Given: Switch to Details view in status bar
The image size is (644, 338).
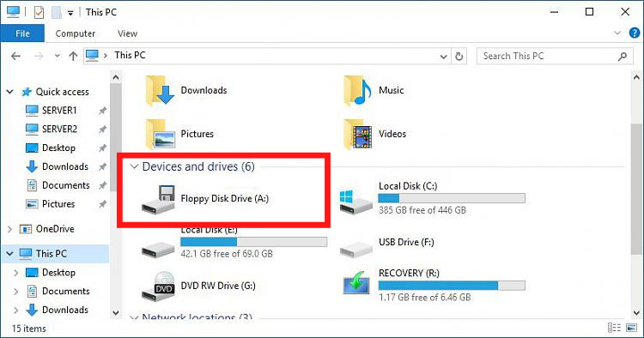Looking at the screenshot, I should [x=615, y=328].
